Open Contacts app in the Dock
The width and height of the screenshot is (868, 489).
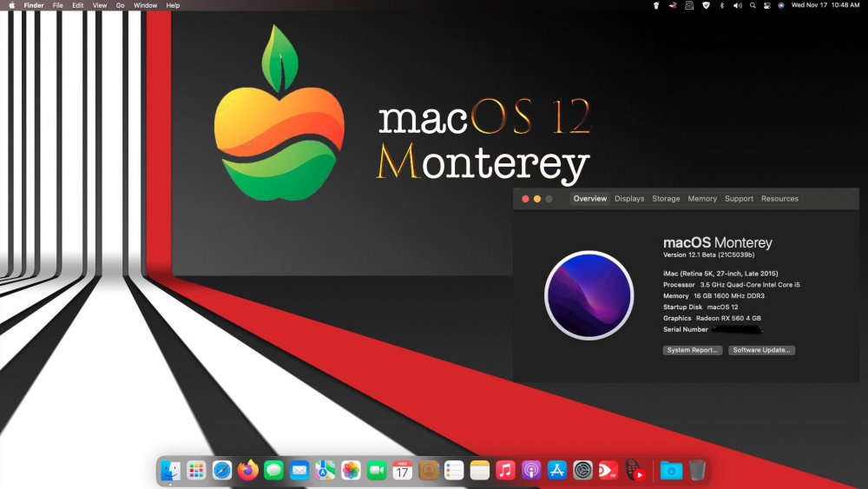pos(429,471)
